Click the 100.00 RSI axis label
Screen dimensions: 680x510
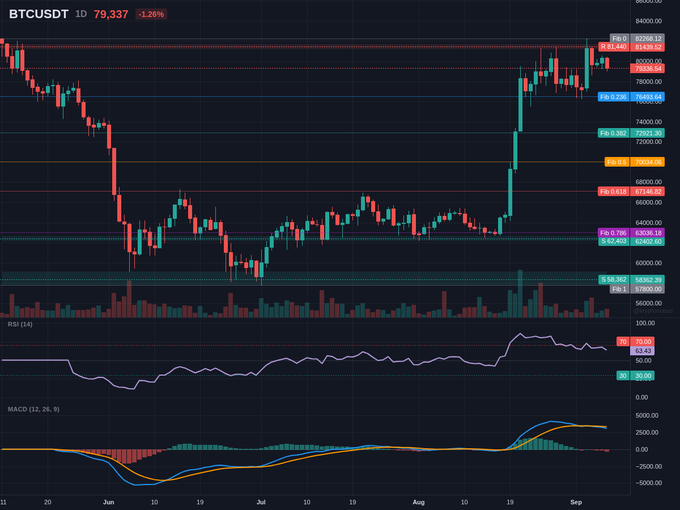click(x=645, y=323)
